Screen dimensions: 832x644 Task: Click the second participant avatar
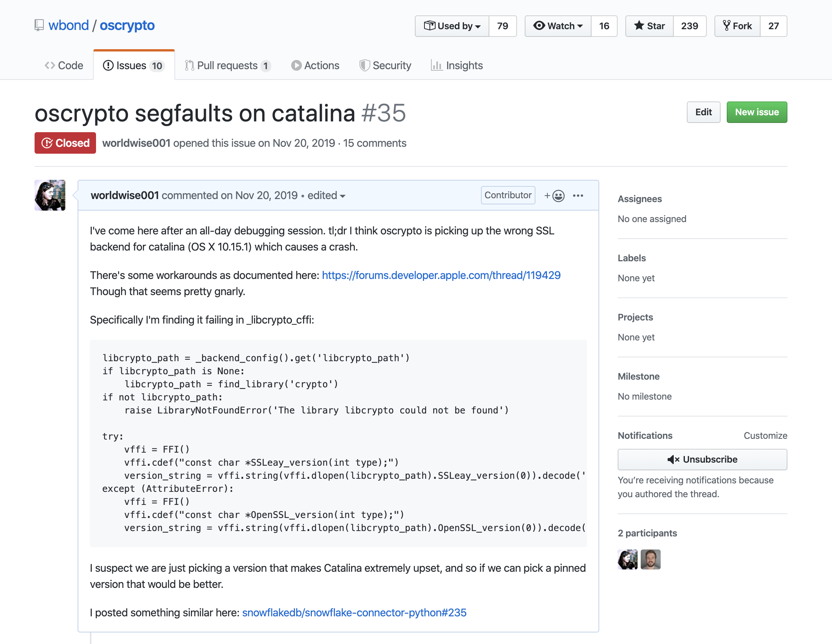coord(651,559)
